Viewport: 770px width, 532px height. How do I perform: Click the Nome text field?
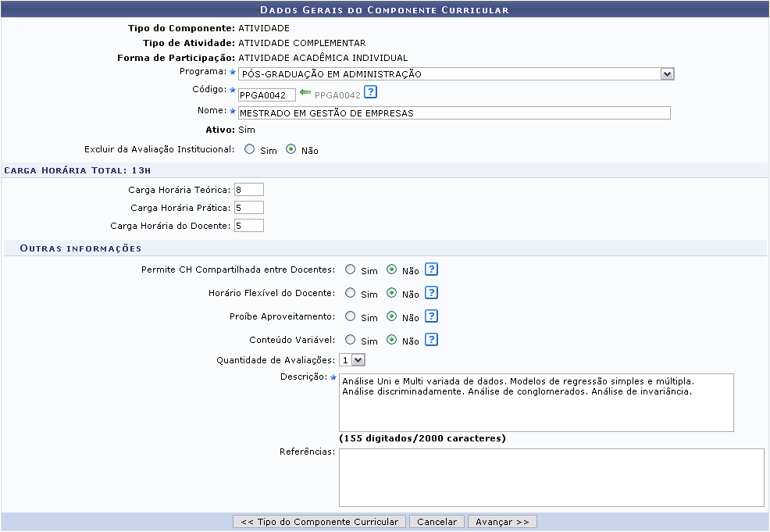454,112
